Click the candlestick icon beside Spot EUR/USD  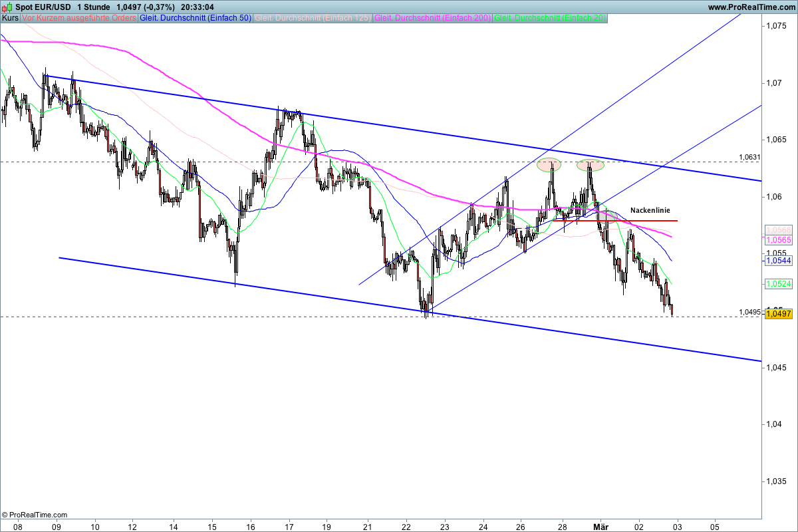(7, 7)
